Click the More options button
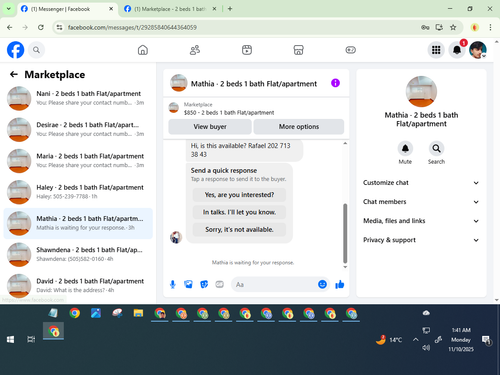The image size is (500, 375). [299, 127]
